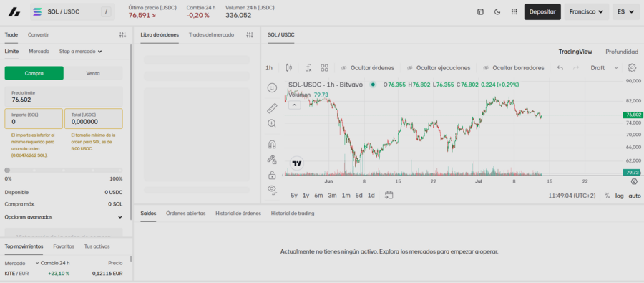Switch to Profundidad chart view

pos(622,52)
